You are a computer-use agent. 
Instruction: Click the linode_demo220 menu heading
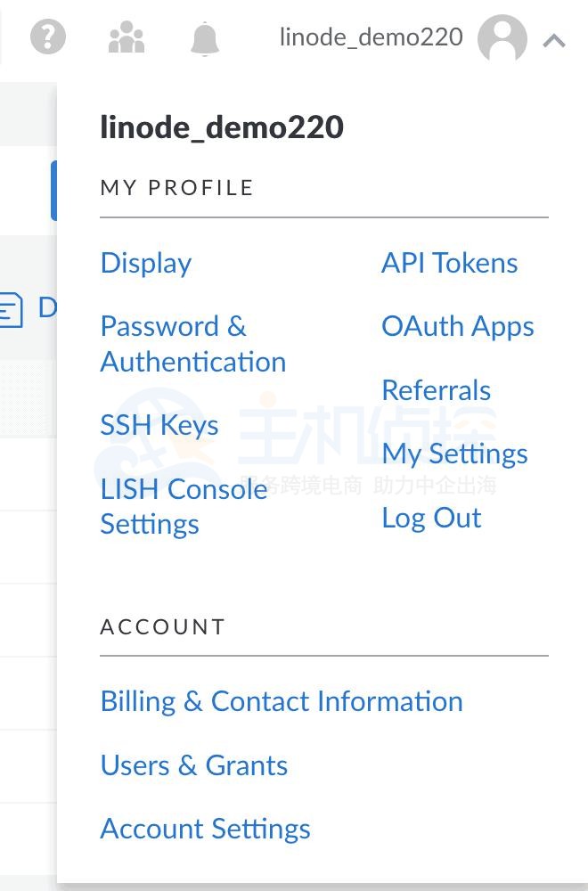tap(222, 127)
